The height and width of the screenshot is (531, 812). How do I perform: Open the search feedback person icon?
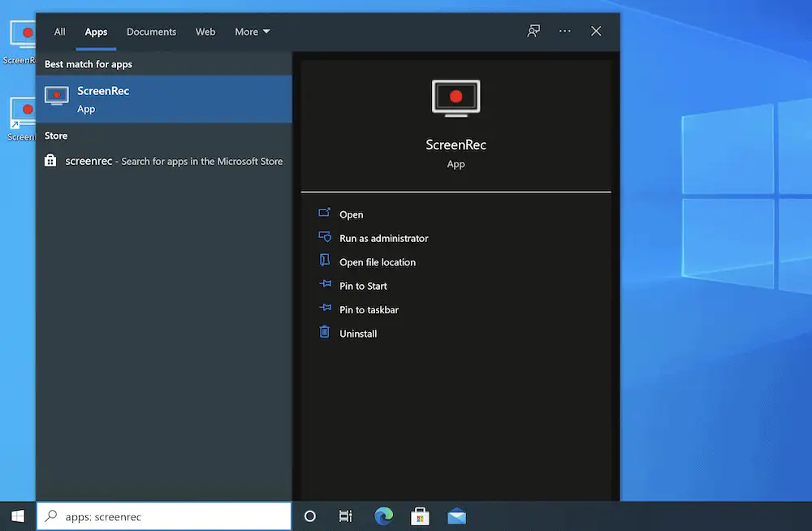533,31
